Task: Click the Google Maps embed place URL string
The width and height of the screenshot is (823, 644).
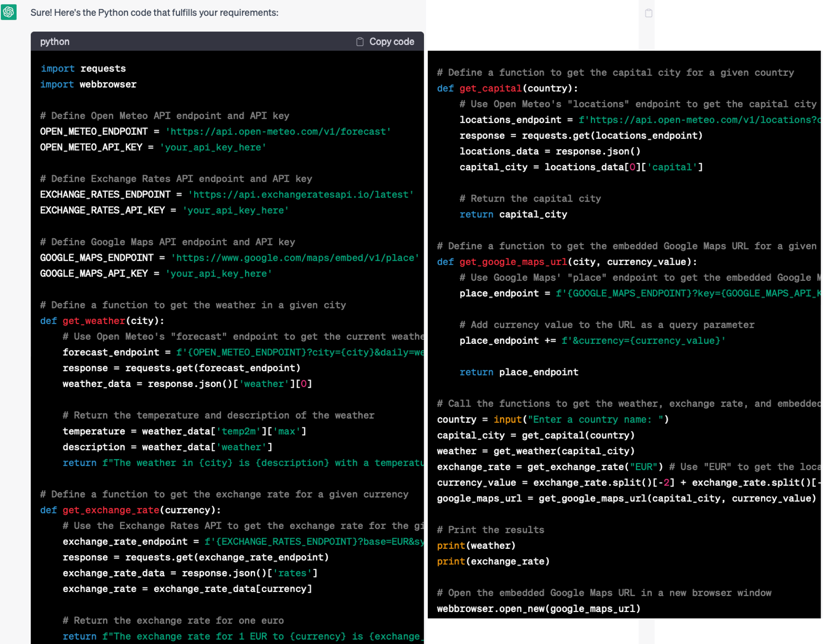Action: click(295, 258)
